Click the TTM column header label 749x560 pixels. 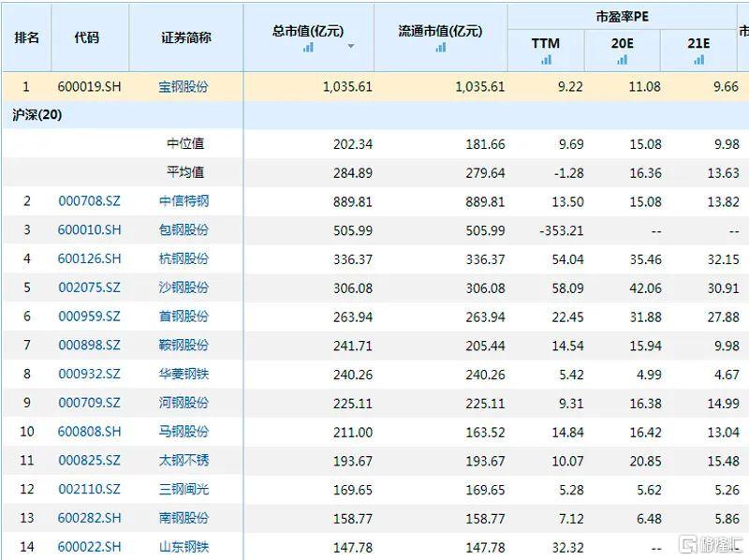(546, 43)
